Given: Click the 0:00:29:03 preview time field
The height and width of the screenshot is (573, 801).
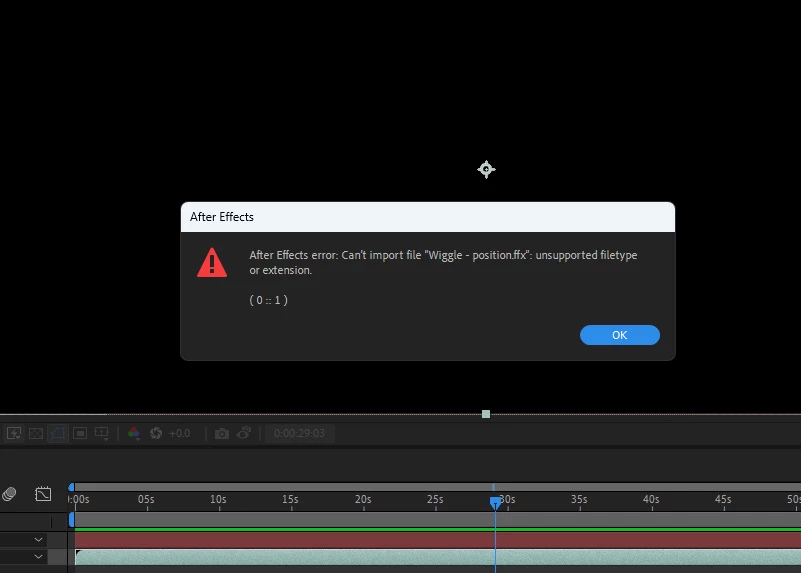Looking at the screenshot, I should [x=299, y=434].
